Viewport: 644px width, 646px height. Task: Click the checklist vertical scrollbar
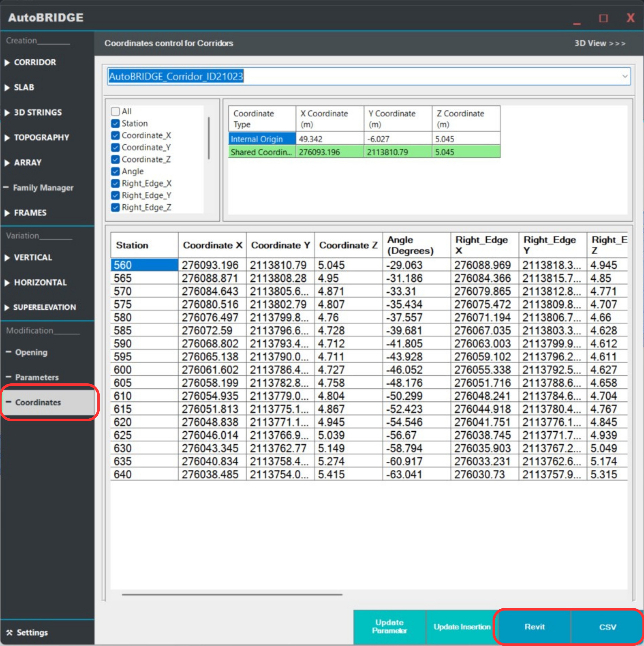tap(209, 139)
